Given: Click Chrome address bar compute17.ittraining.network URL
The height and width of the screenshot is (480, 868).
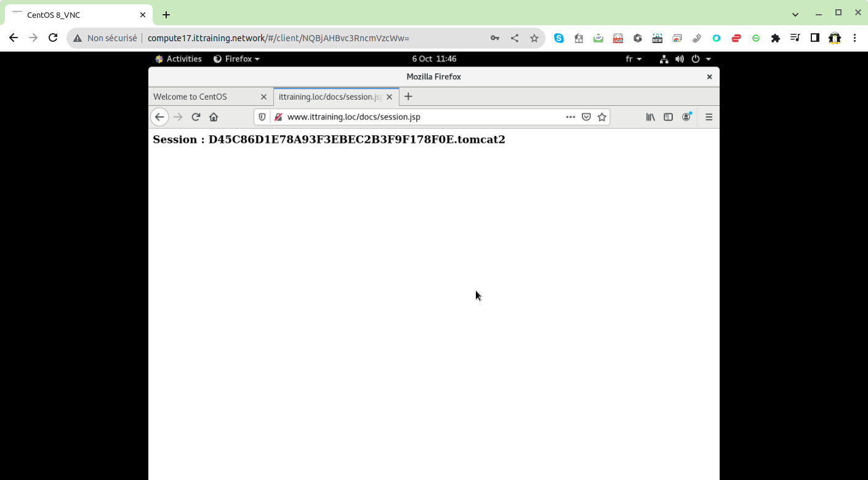Looking at the screenshot, I should (x=278, y=38).
